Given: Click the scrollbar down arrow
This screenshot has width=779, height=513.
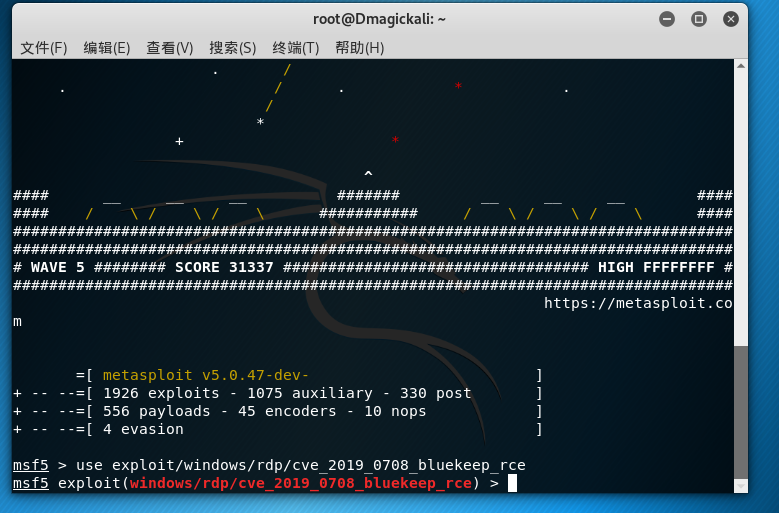Looking at the screenshot, I should pos(741,486).
